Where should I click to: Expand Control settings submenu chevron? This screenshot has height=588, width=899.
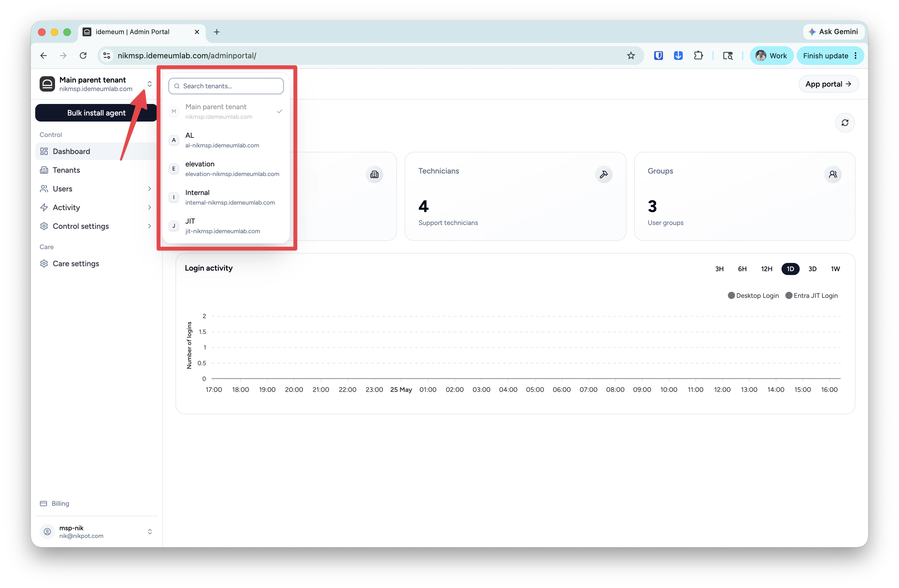(150, 226)
